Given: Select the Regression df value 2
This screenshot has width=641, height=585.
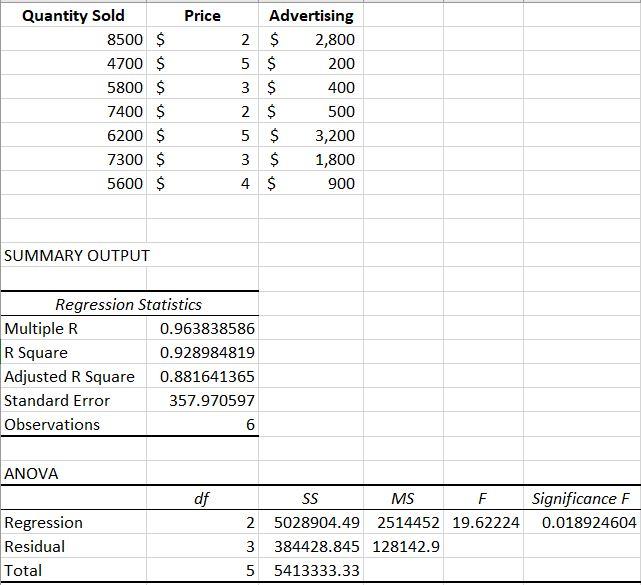Looking at the screenshot, I should (202, 522).
